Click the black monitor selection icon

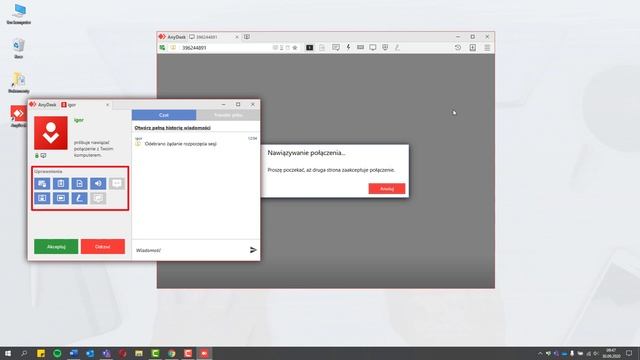point(309,48)
